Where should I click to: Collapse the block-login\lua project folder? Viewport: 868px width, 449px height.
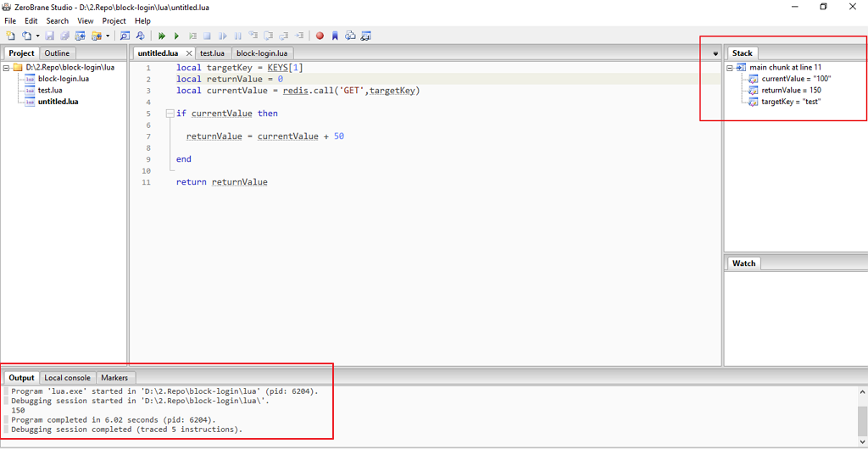pyautogui.click(x=6, y=68)
